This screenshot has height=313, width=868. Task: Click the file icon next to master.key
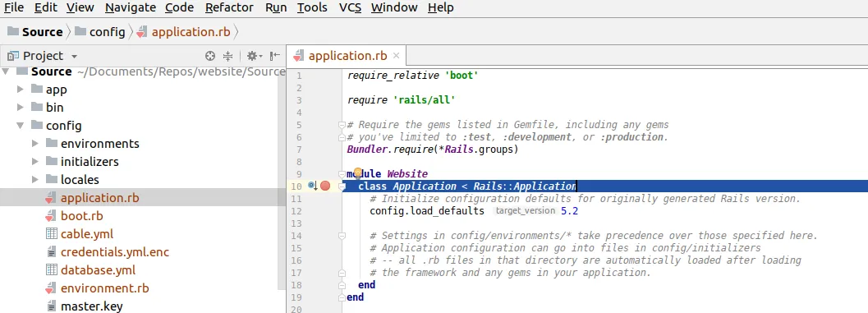(51, 306)
